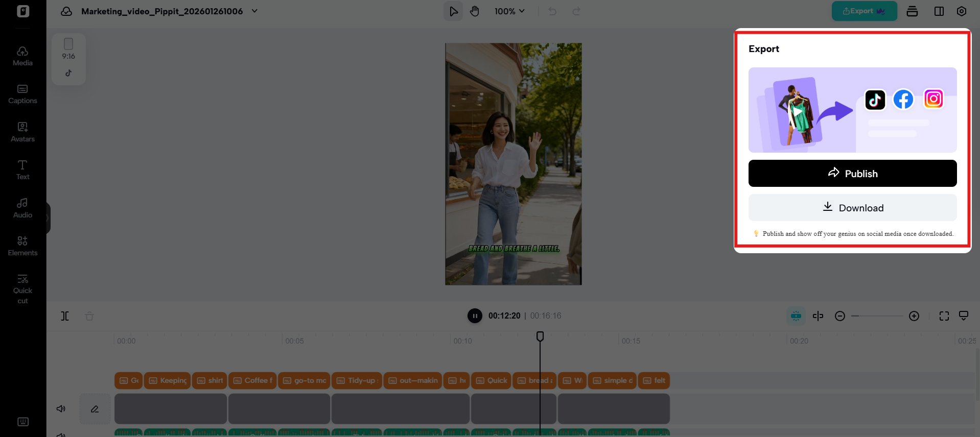Zoom in the timeline
The image size is (980, 437).
tap(914, 316)
